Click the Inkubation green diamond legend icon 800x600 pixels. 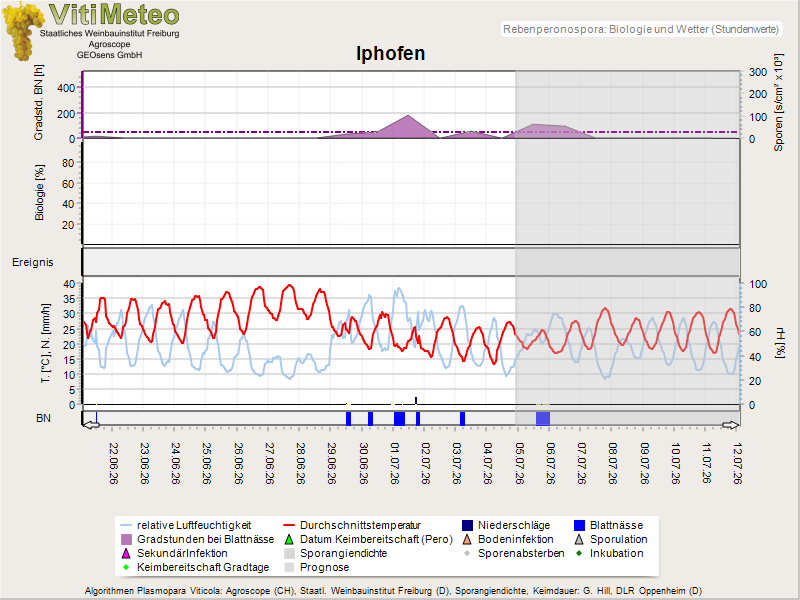(579, 553)
